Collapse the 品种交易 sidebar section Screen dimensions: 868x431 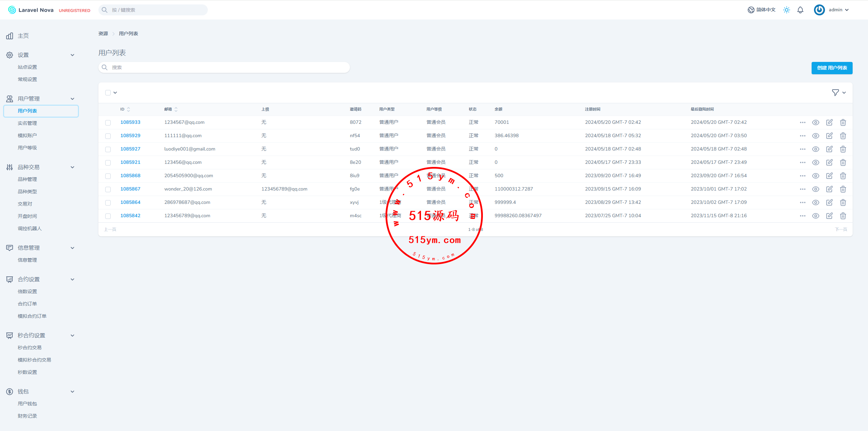pos(72,167)
